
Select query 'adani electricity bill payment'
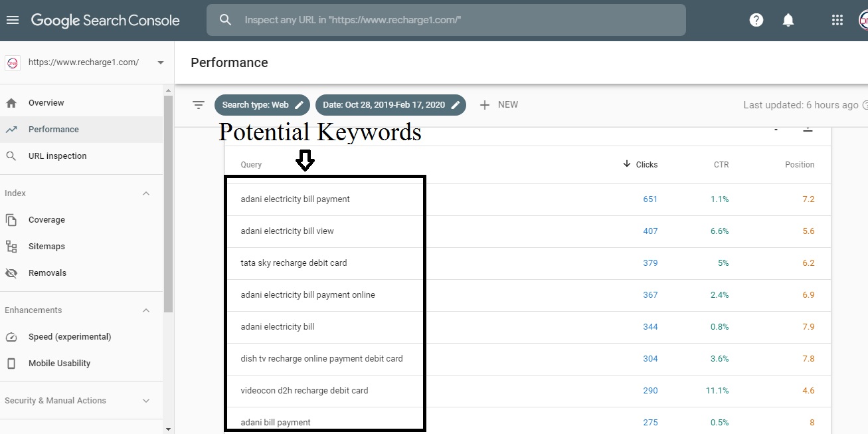(x=295, y=199)
